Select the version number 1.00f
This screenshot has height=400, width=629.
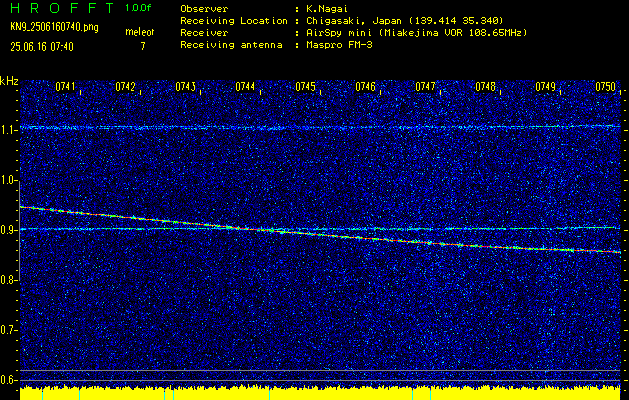138,8
